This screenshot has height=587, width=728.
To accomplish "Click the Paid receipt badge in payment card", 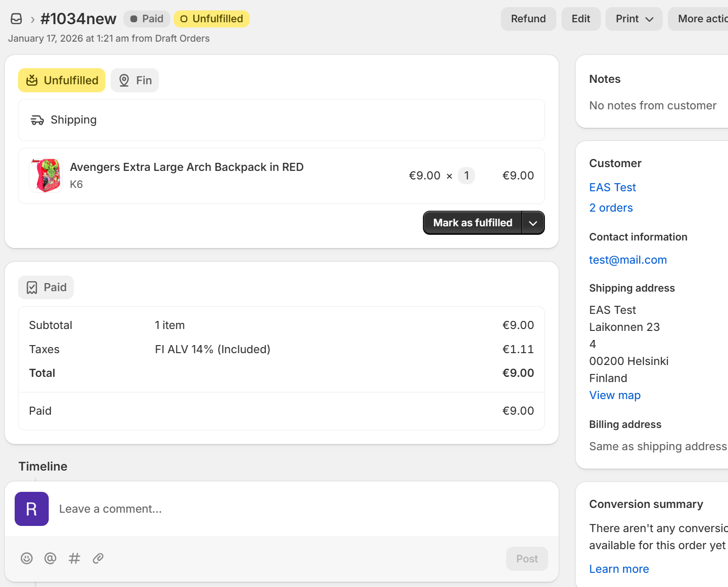I will point(46,287).
